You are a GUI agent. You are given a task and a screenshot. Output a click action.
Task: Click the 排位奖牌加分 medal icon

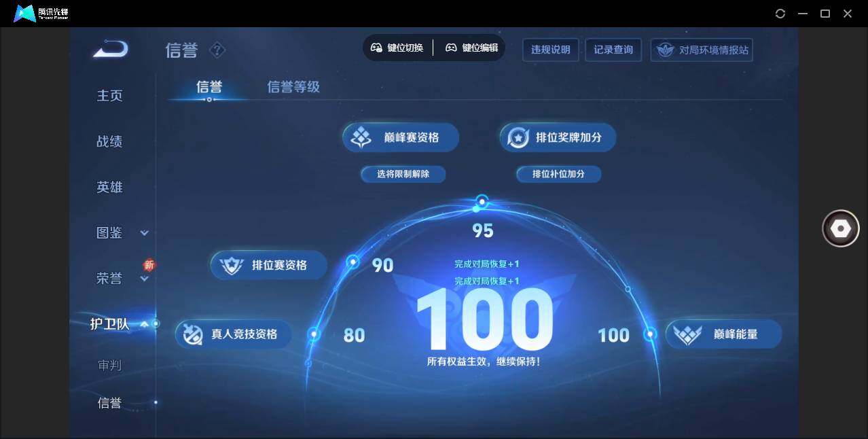(518, 137)
